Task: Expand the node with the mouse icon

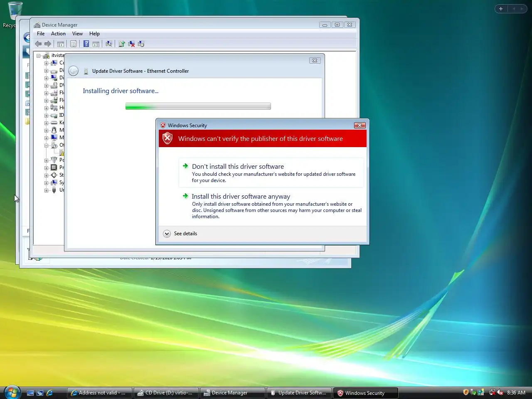Action: tap(46, 131)
